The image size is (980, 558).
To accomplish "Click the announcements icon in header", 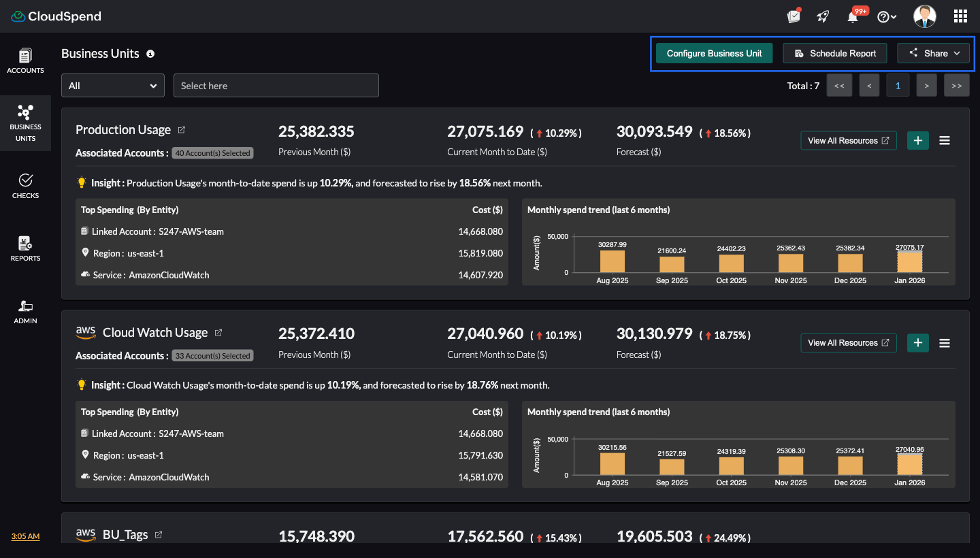I will (x=793, y=17).
